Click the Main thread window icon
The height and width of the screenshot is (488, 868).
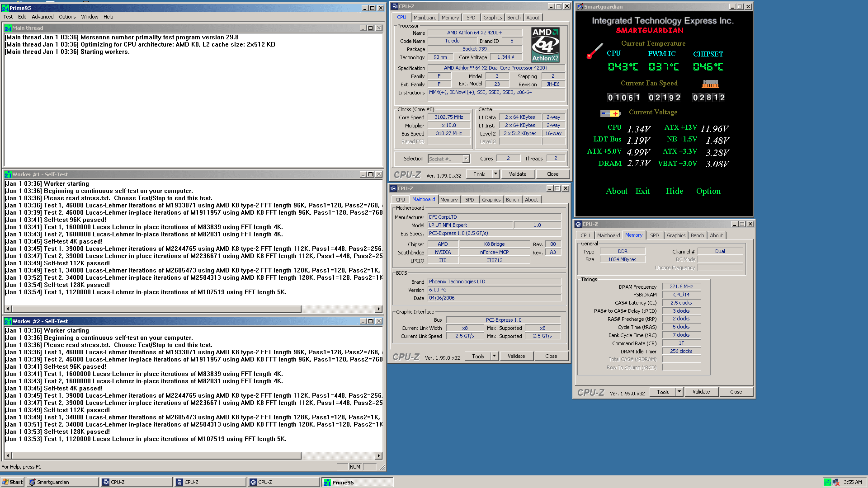[8, 28]
